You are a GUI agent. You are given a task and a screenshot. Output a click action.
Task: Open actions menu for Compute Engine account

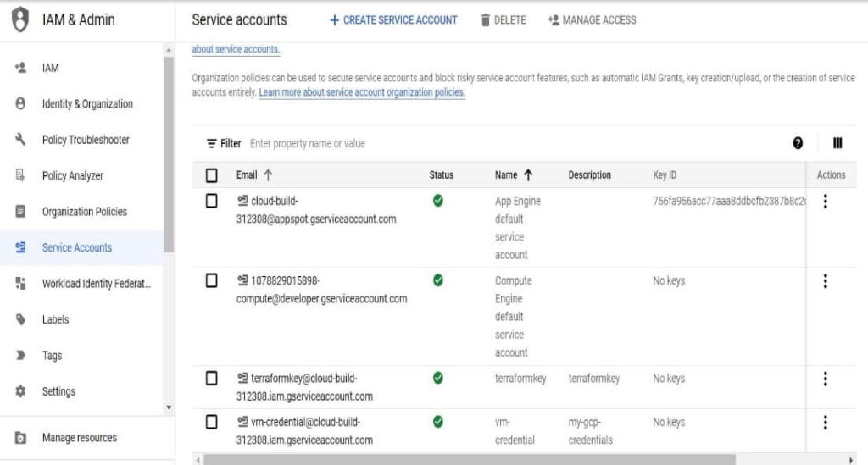click(x=825, y=281)
